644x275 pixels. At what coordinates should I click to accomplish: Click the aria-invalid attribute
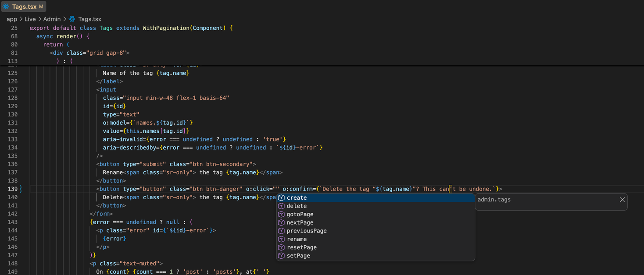click(x=195, y=140)
